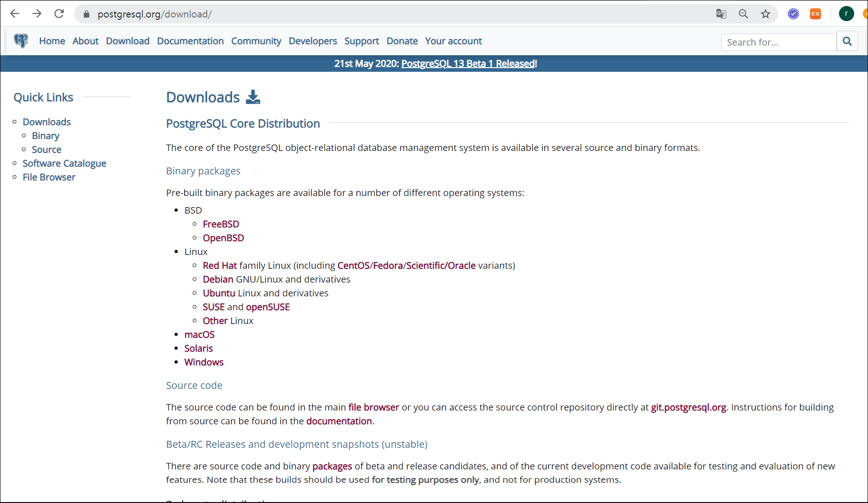Viewport: 868px width, 503px height.
Task: Open Software Catalogue in Quick Links
Action: coord(64,163)
